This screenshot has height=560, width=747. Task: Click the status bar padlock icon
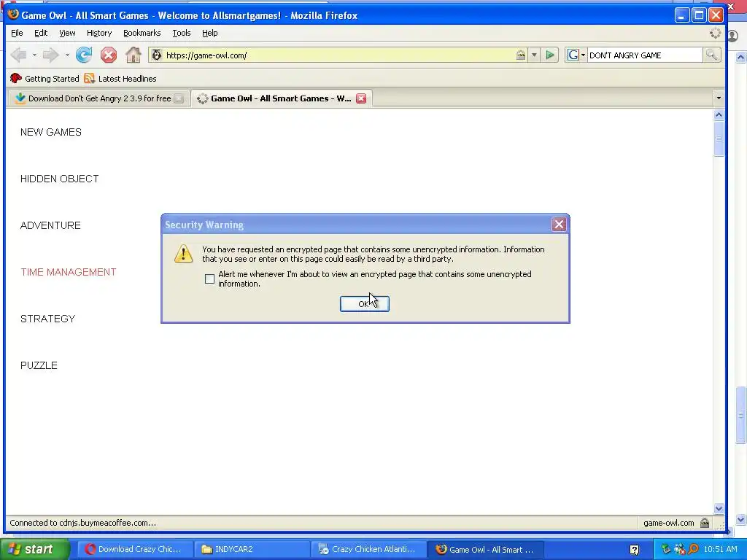(x=705, y=523)
